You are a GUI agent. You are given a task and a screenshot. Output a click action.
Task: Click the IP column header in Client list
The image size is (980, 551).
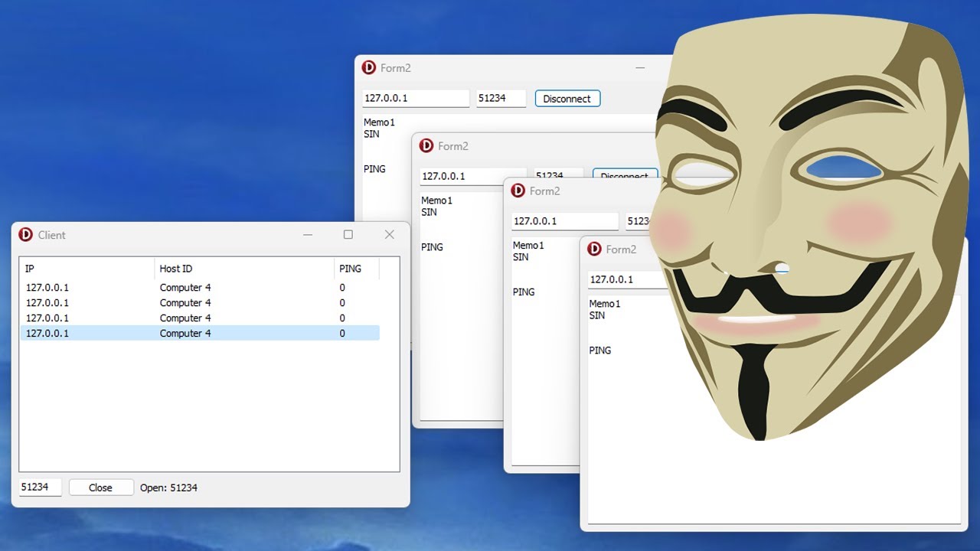coord(87,269)
